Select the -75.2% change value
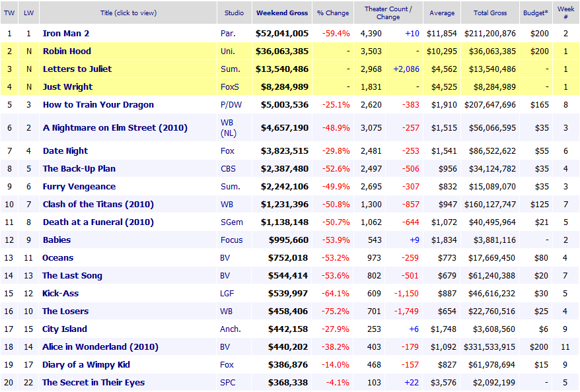The image size is (580, 392). 335,311
